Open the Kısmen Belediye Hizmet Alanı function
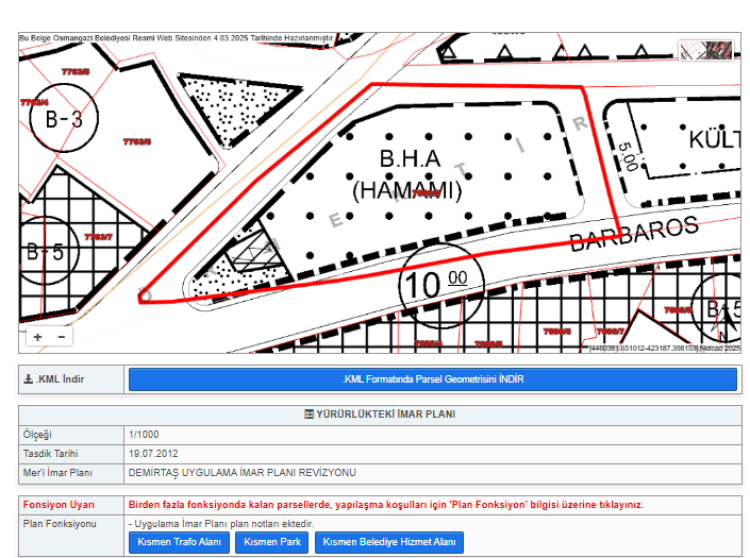Viewport: 750px width, 558px height. 390,542
